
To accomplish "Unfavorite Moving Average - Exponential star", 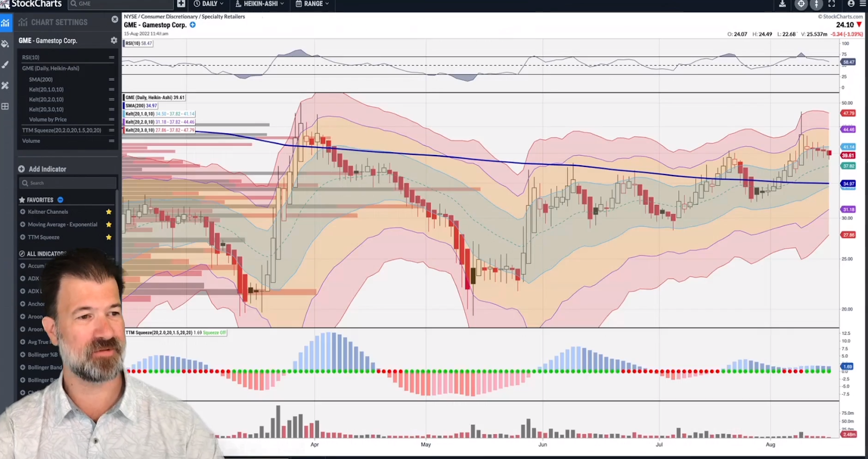I will [x=109, y=224].
